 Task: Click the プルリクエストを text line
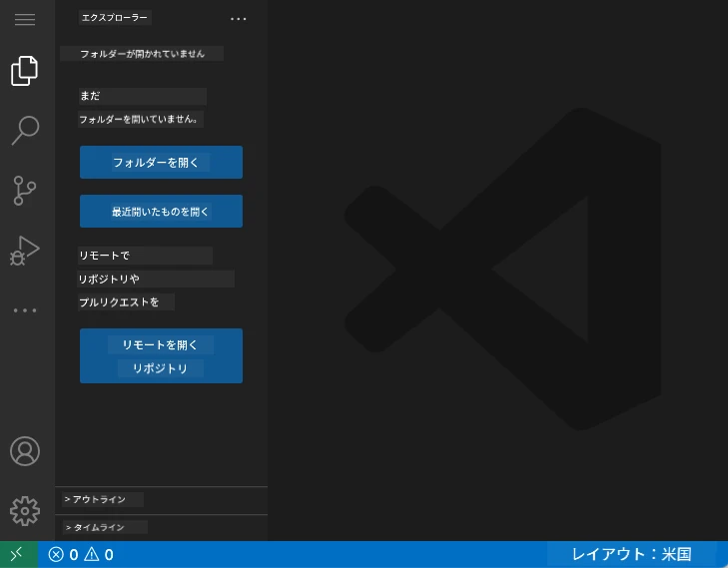tap(119, 302)
